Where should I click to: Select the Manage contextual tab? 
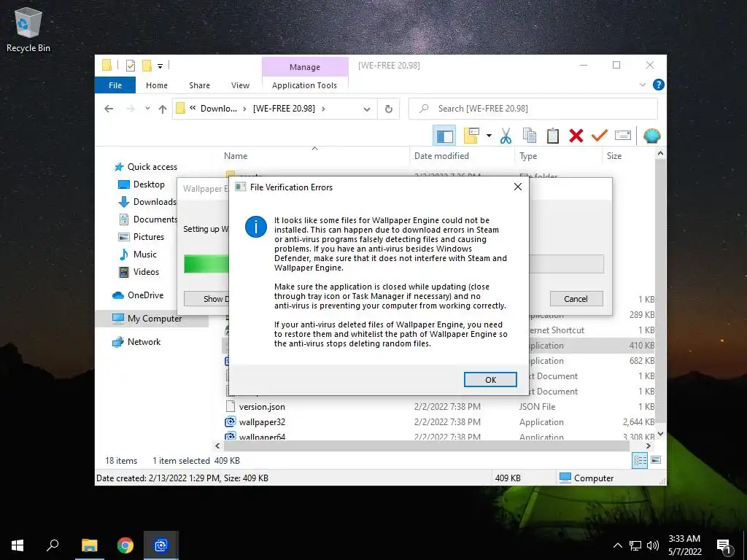[x=305, y=67]
